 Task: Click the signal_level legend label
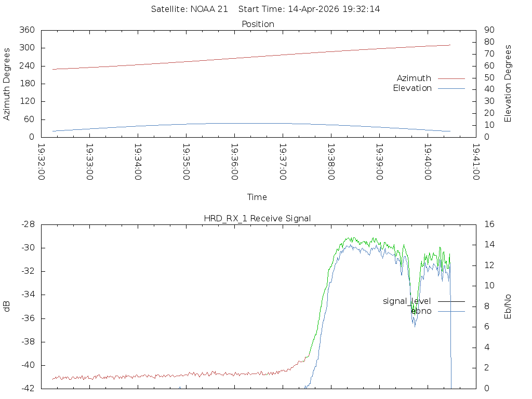407,301
